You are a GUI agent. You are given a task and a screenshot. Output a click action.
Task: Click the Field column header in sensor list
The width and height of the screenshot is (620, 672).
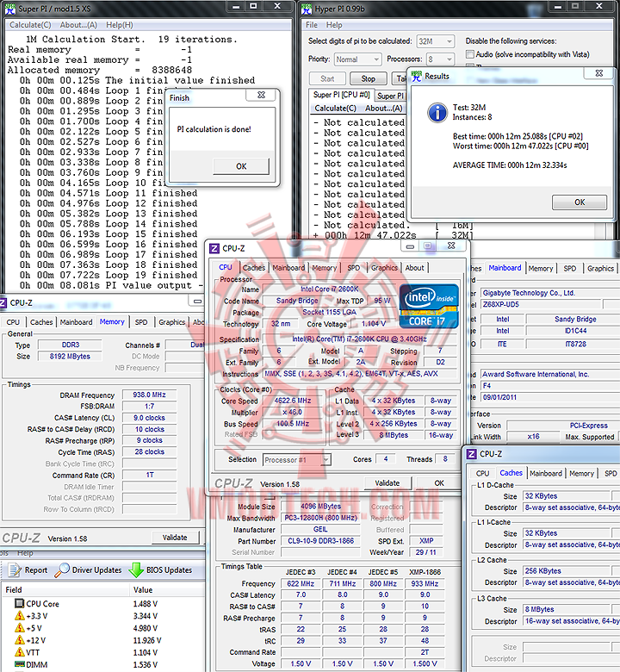tap(13, 589)
